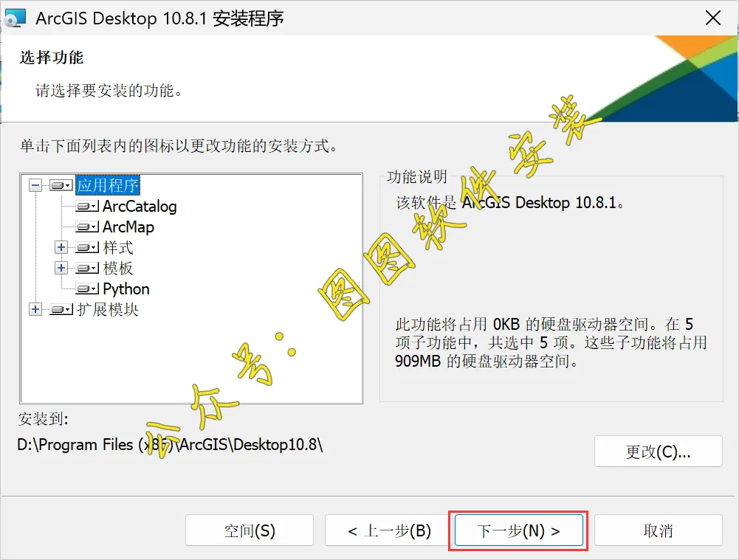Viewport: 739px width, 560px height.
Task: Close the ArcGIS installer window
Action: (x=713, y=18)
